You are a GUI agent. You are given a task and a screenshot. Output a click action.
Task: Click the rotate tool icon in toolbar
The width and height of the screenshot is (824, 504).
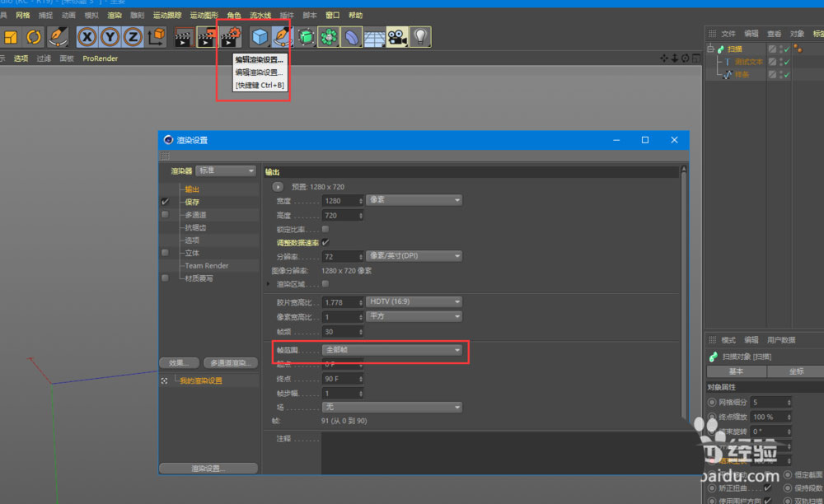pyautogui.click(x=34, y=37)
